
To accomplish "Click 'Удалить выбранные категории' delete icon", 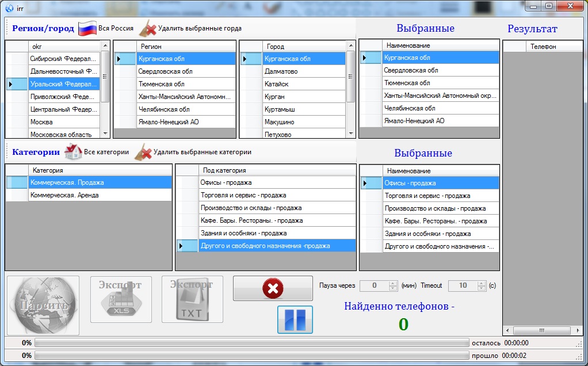I will [143, 152].
